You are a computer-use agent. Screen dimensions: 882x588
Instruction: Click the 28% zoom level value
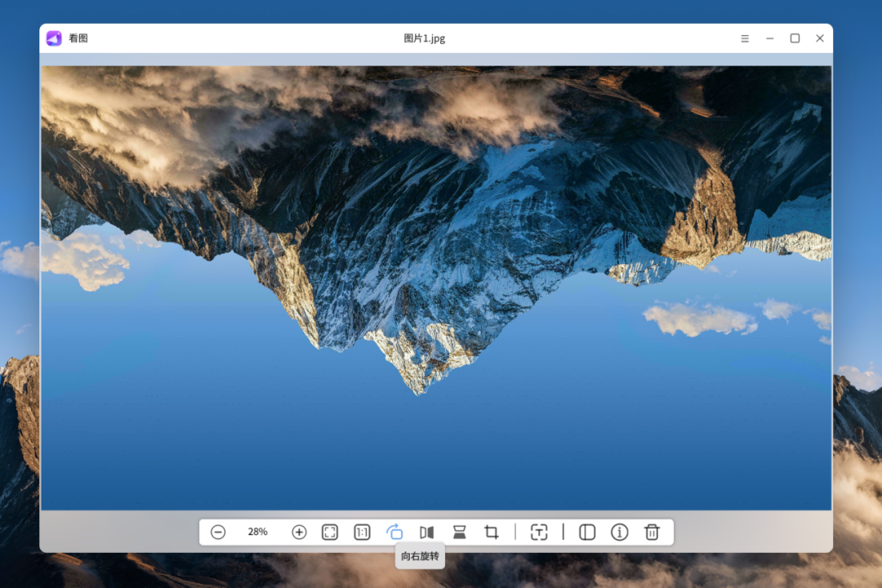point(257,532)
